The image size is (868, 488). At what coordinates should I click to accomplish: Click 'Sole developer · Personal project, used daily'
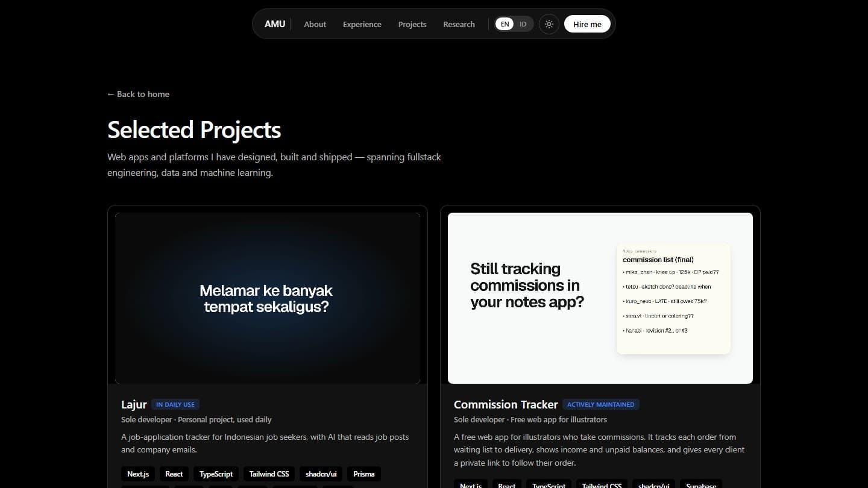(197, 419)
